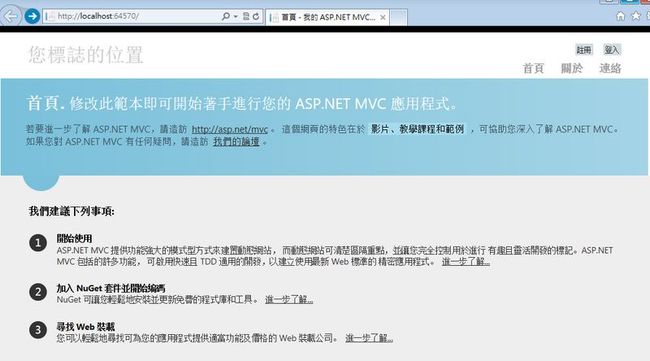650x361 pixels.
Task: Click the 註冊 register link
Action: pos(584,50)
